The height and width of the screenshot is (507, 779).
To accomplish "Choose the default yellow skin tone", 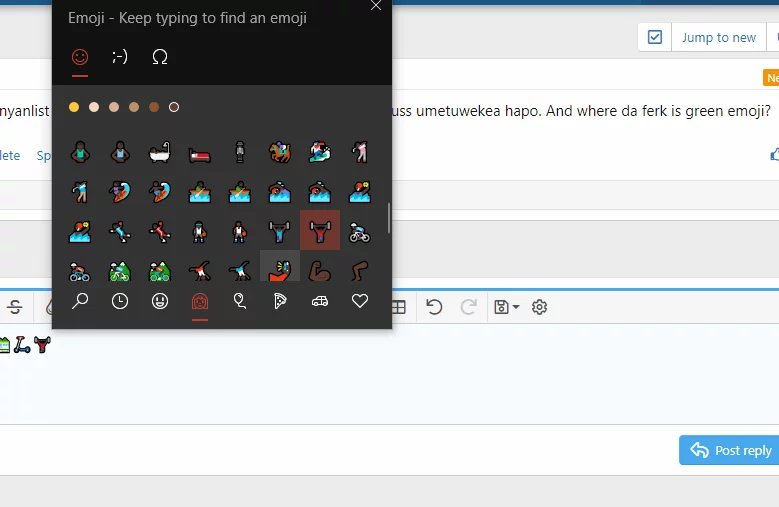I will [74, 107].
